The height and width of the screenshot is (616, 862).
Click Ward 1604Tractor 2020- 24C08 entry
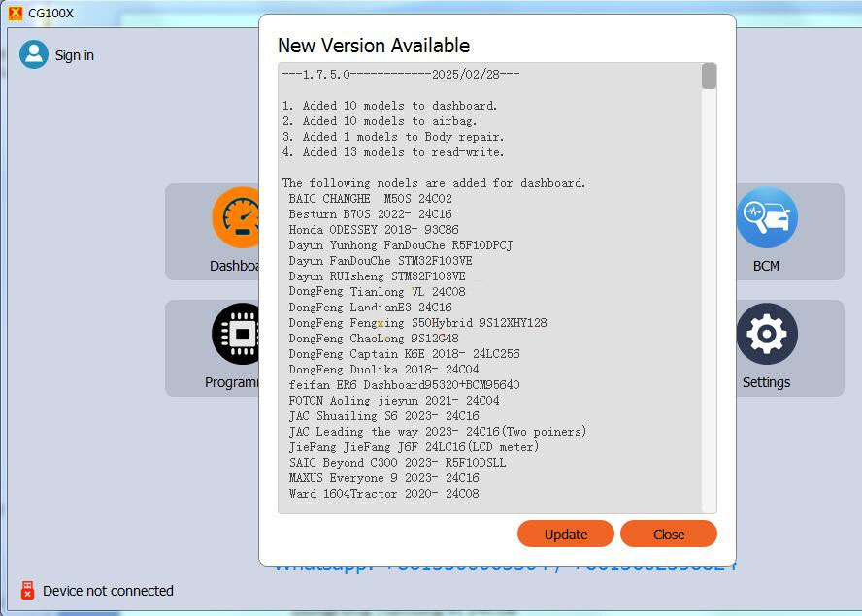tap(383, 494)
